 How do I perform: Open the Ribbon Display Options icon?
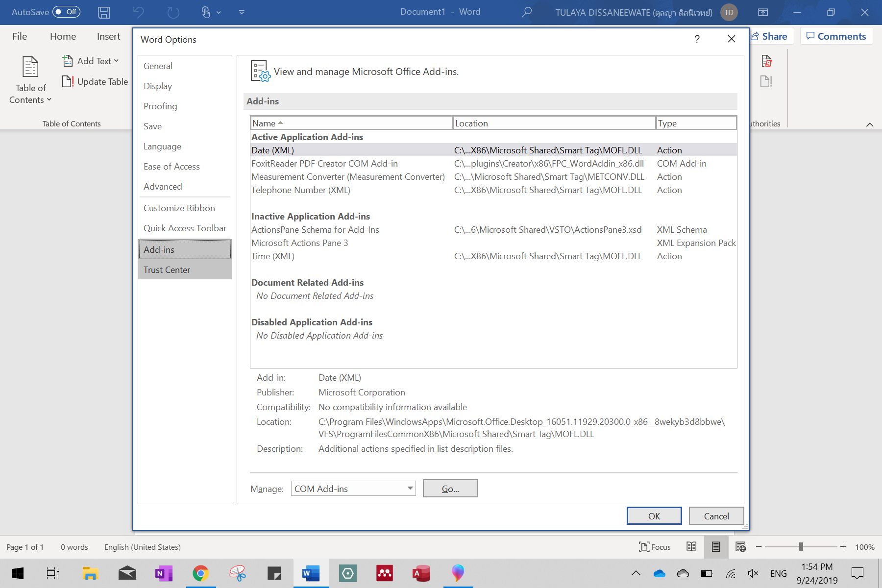tap(763, 12)
